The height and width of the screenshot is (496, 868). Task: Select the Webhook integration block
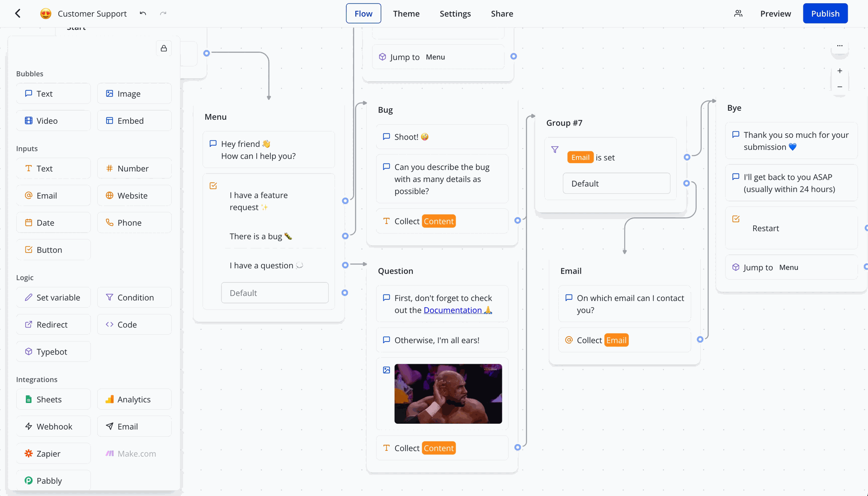coord(53,426)
